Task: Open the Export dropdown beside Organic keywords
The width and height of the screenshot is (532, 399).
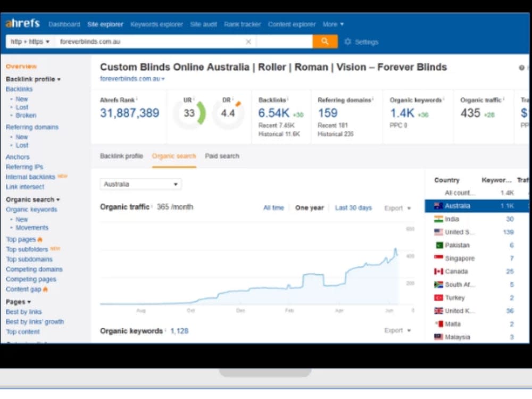Action: (397, 330)
